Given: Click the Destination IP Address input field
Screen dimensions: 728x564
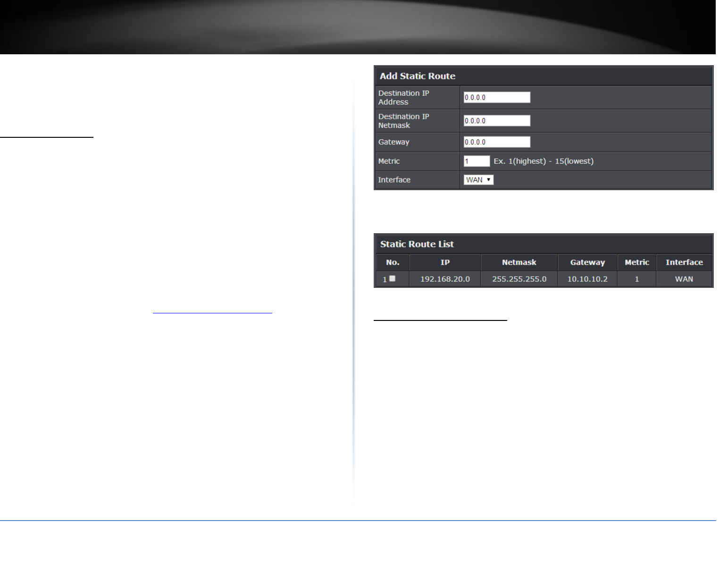Looking at the screenshot, I should [x=497, y=97].
